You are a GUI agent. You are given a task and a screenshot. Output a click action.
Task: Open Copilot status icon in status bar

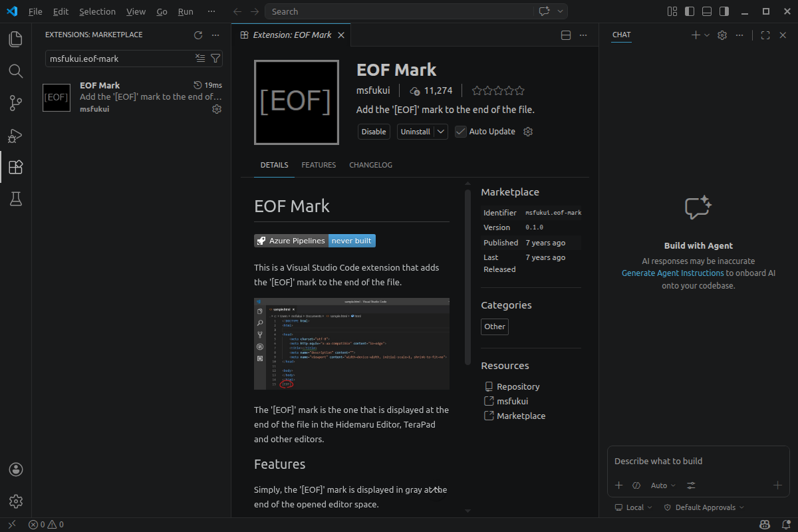tap(765, 525)
